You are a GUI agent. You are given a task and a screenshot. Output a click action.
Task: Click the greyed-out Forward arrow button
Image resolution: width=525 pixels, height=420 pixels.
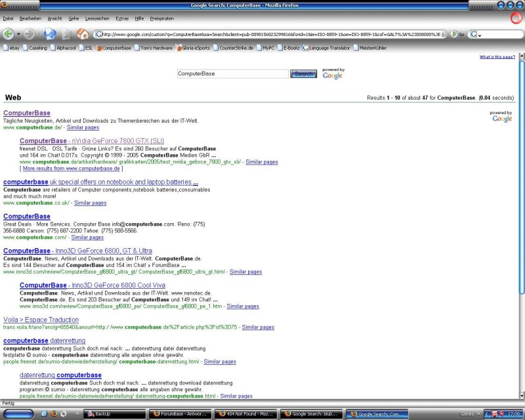click(x=30, y=34)
